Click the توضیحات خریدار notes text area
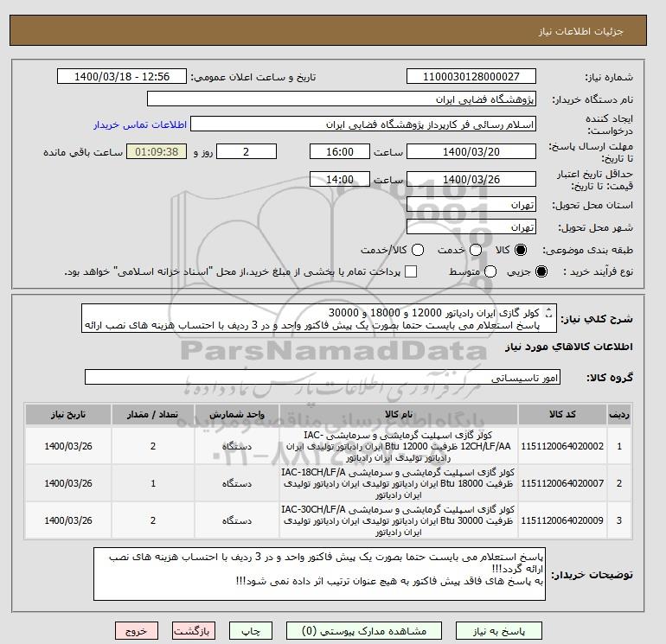 pyautogui.click(x=319, y=574)
